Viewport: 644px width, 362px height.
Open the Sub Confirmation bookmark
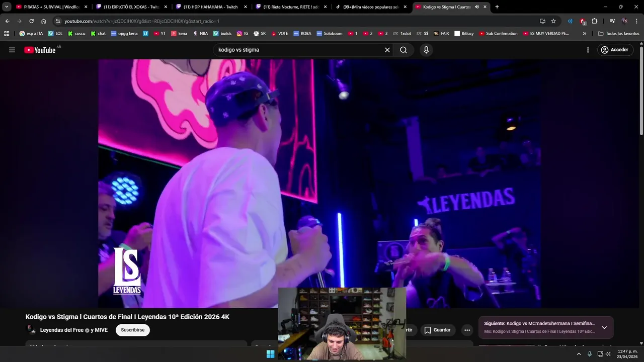[498, 33]
